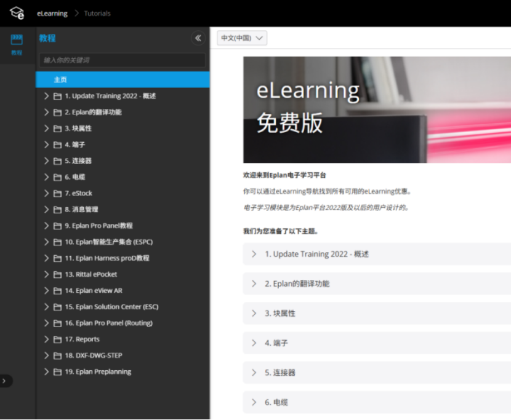511x420 pixels.
Task: Expand main-page section 1. Update Training 2022 chevron
Action: pos(254,255)
